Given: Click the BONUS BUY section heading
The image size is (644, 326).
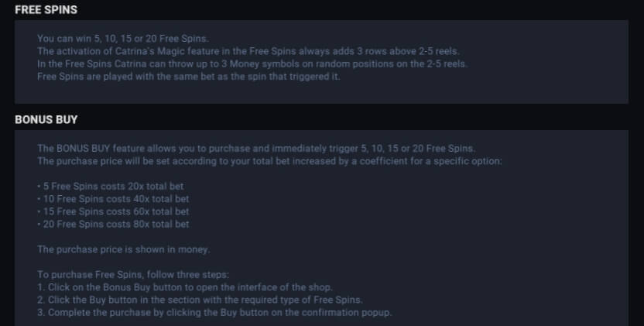Looking at the screenshot, I should tap(46, 119).
